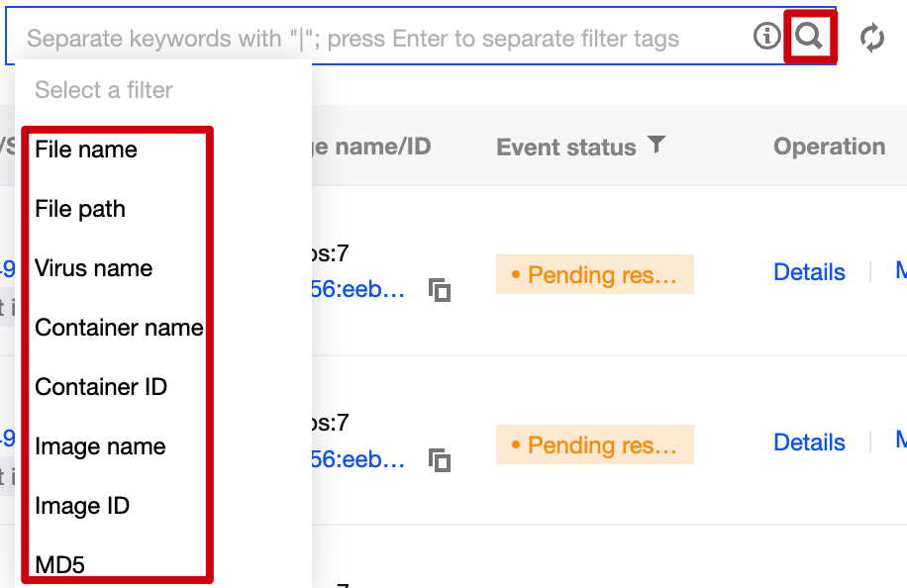Open Details for the second event
The height and width of the screenshot is (588, 907).
tap(809, 442)
